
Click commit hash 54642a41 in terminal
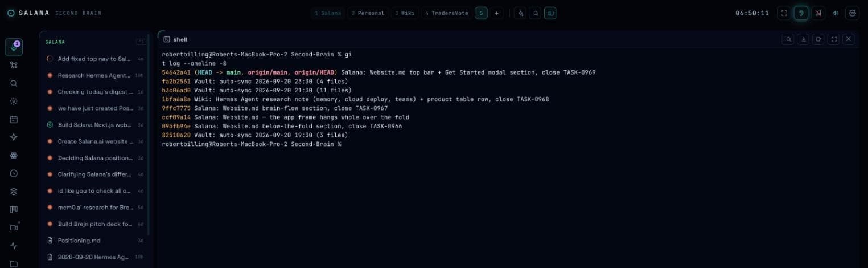coord(176,72)
